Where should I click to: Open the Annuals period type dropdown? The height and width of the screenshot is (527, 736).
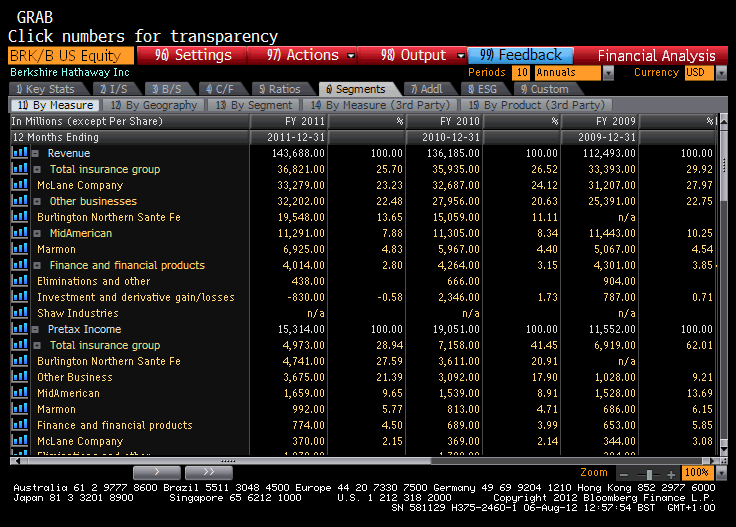[x=608, y=73]
